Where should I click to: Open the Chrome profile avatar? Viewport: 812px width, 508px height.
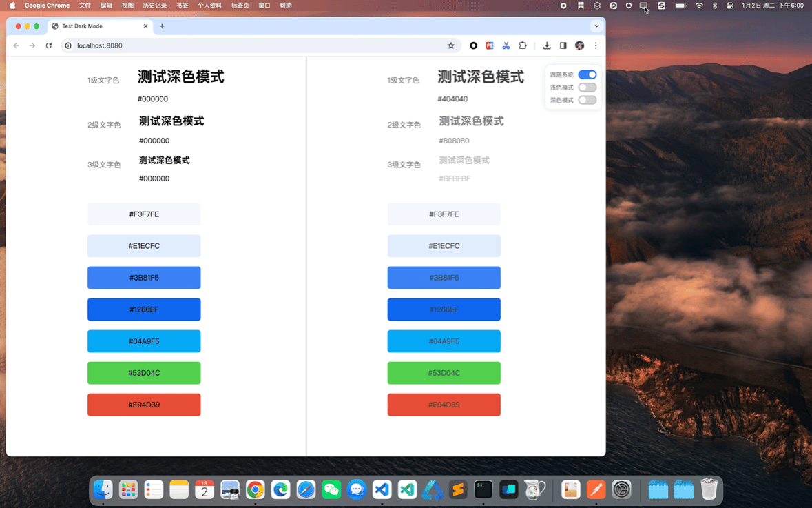pos(579,45)
